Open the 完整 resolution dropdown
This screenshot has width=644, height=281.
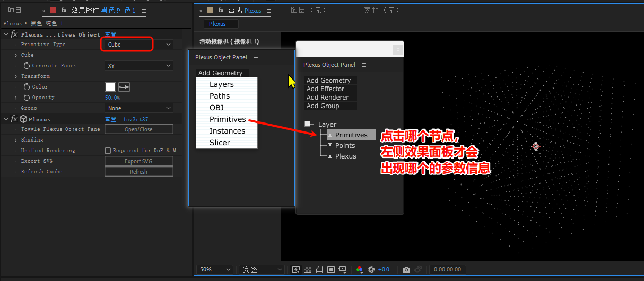click(x=262, y=269)
